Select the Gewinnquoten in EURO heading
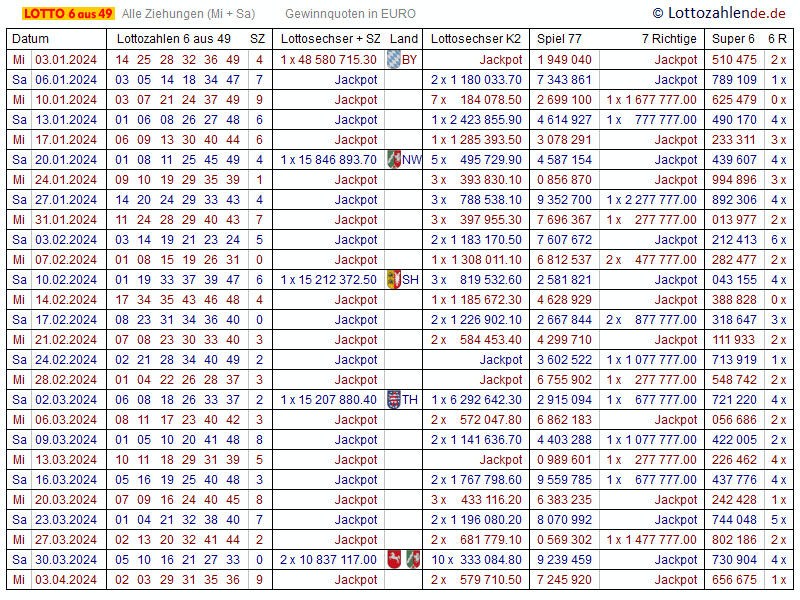 350,14
